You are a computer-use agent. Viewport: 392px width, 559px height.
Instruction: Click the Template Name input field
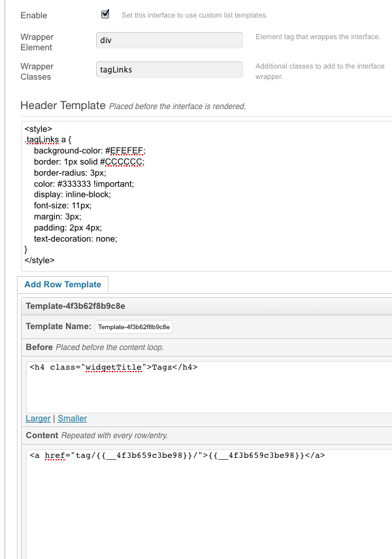tap(134, 327)
